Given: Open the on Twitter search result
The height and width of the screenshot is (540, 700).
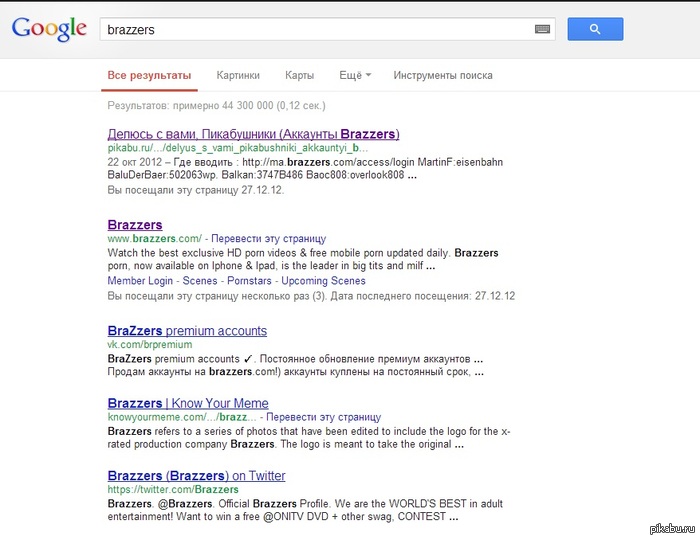Looking at the screenshot, I should click(x=196, y=475).
